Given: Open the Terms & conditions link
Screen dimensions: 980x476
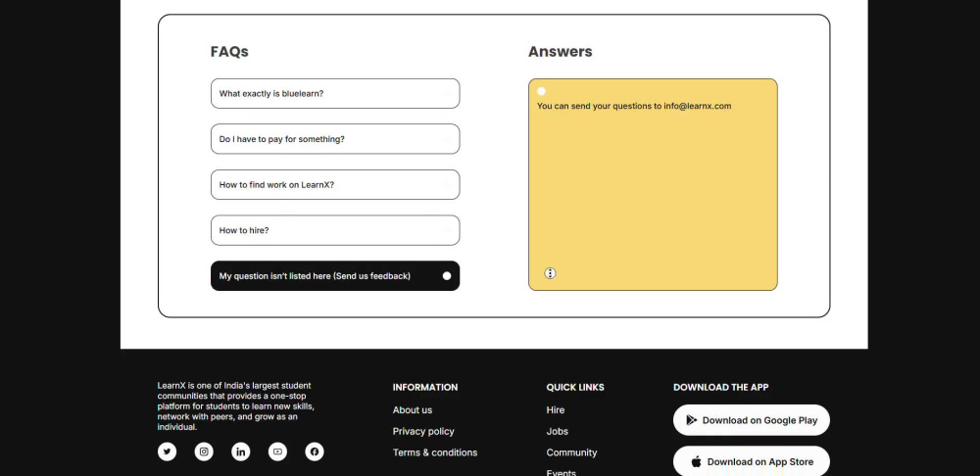Looking at the screenshot, I should click(x=435, y=452).
